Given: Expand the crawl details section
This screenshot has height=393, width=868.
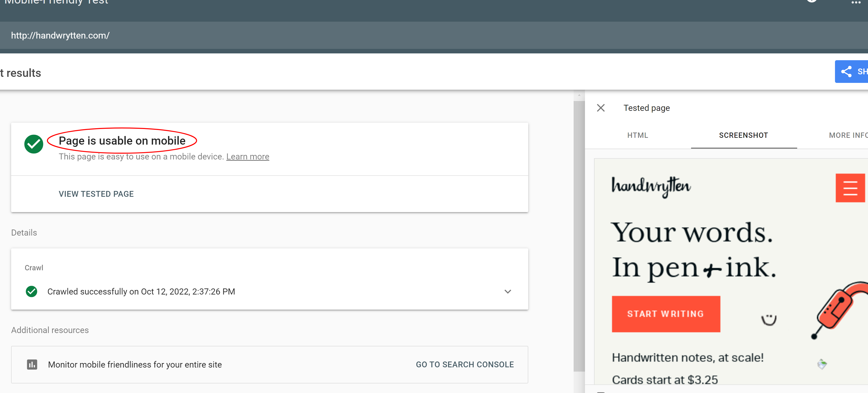Looking at the screenshot, I should point(508,292).
